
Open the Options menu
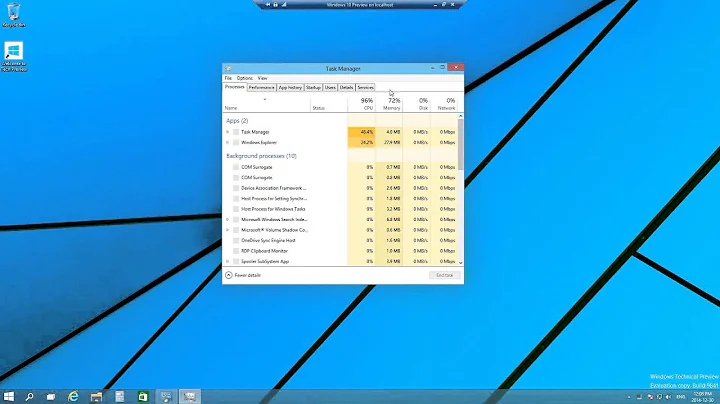pos(245,78)
